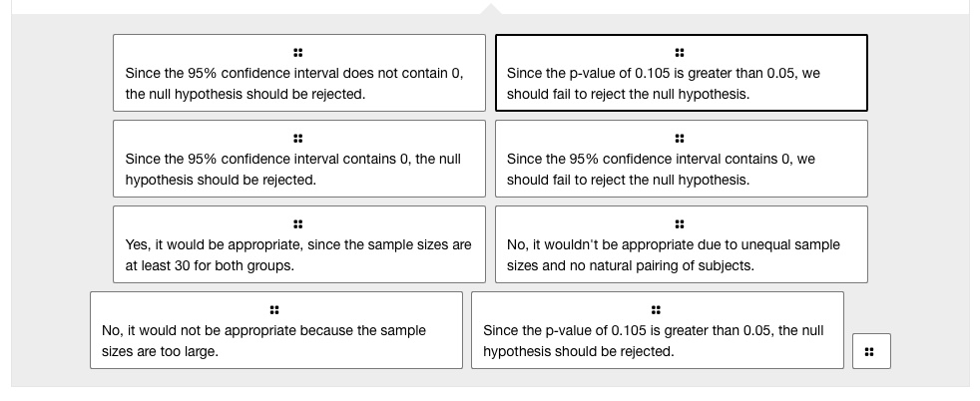Viewport: 980px width, 401px height.
Task: Click empty gray space right of small blank tile
Action: tap(928, 351)
